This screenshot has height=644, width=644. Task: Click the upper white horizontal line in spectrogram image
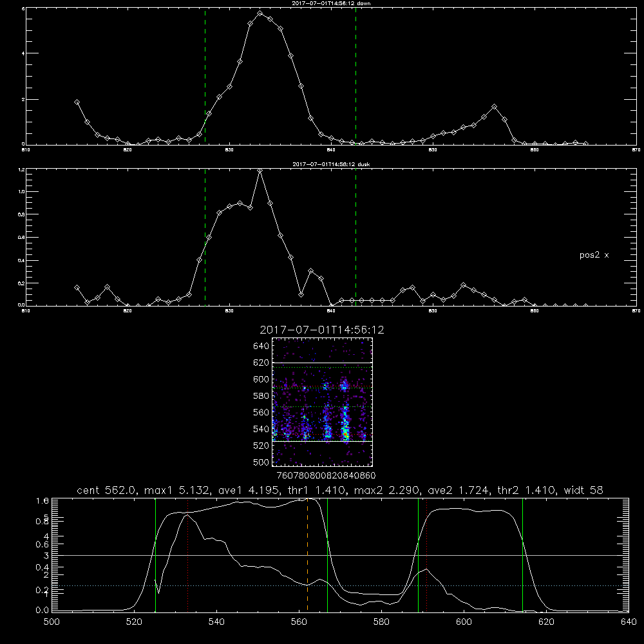[x=323, y=363]
